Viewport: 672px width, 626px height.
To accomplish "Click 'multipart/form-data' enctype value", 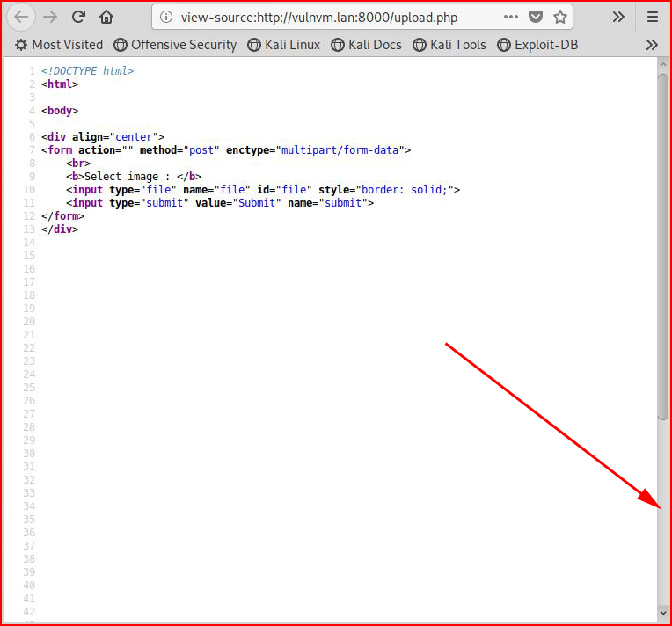I will [340, 150].
